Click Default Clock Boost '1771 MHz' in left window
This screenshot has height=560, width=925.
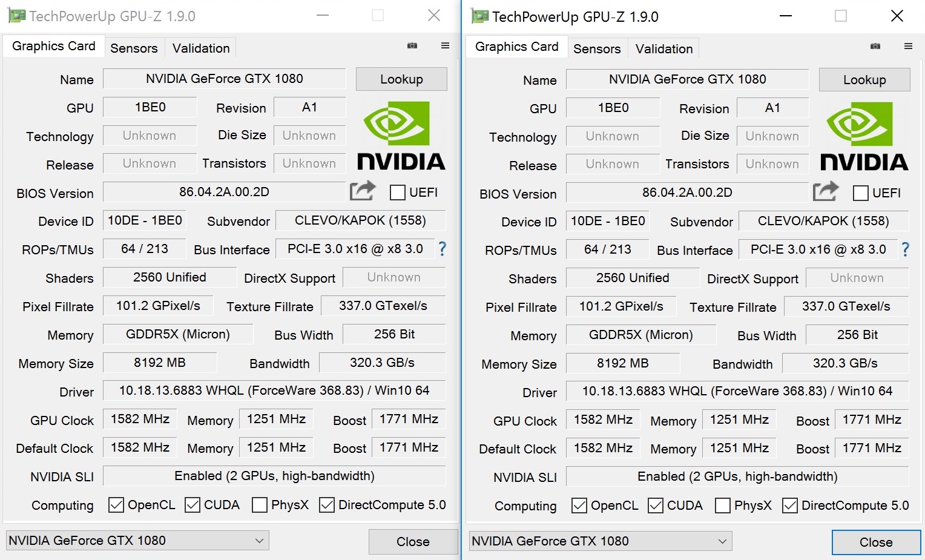coord(409,447)
